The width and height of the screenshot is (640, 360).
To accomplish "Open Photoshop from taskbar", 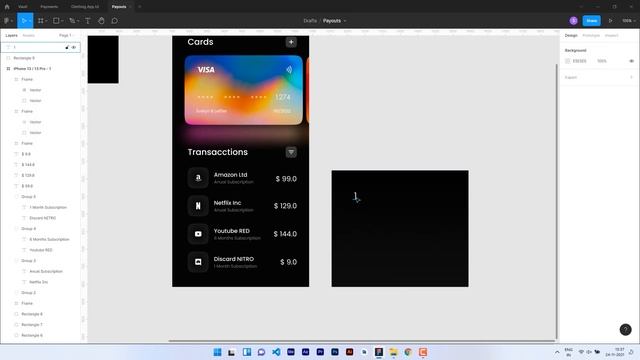I will click(335, 352).
